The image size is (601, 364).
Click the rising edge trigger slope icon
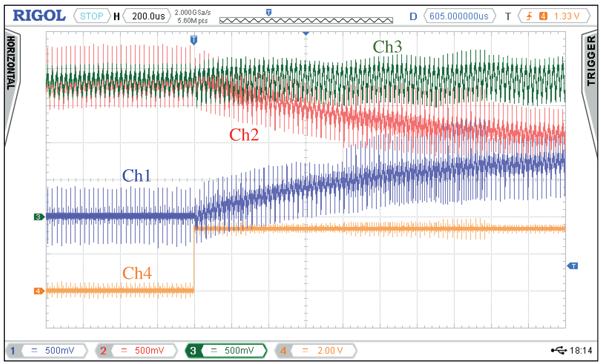tap(529, 16)
